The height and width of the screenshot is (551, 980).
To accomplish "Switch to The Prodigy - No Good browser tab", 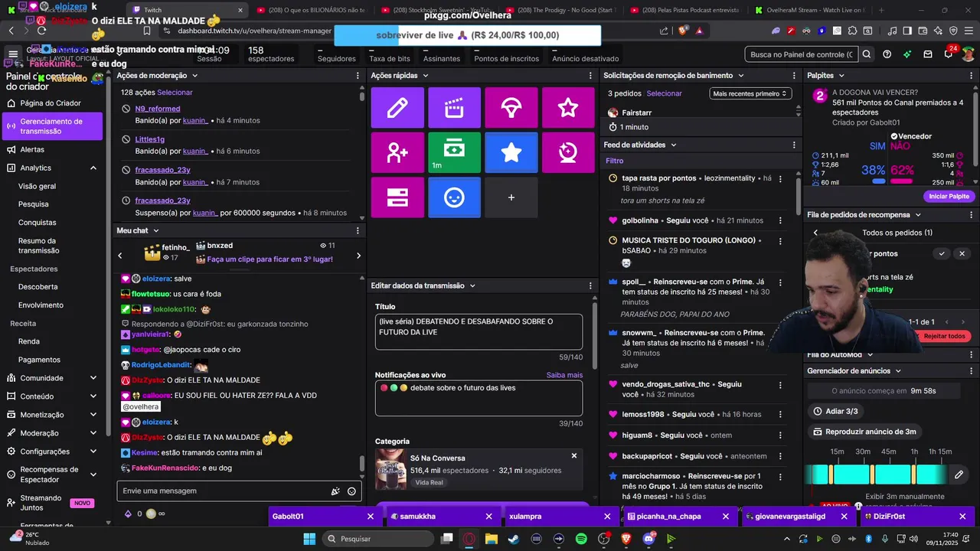I will [561, 11].
